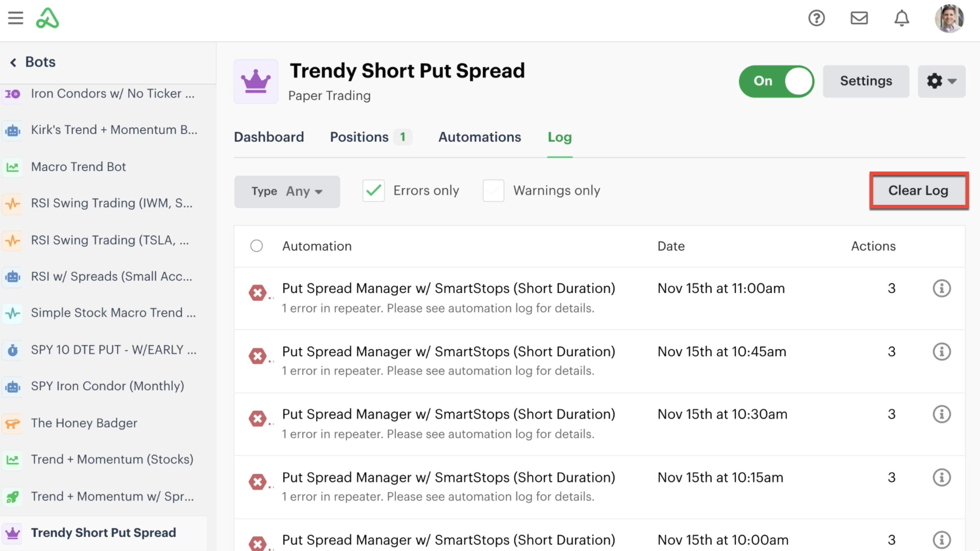
Task: Open the help question mark icon
Action: 816,18
